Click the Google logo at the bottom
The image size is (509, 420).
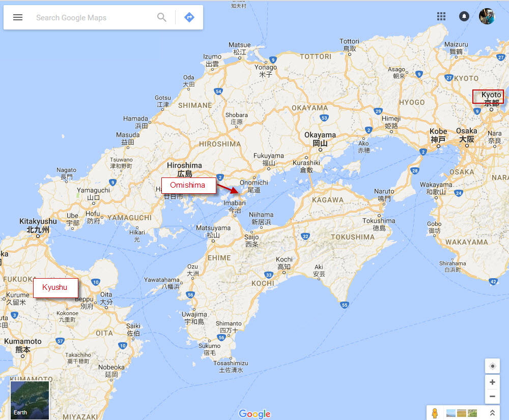tap(254, 414)
